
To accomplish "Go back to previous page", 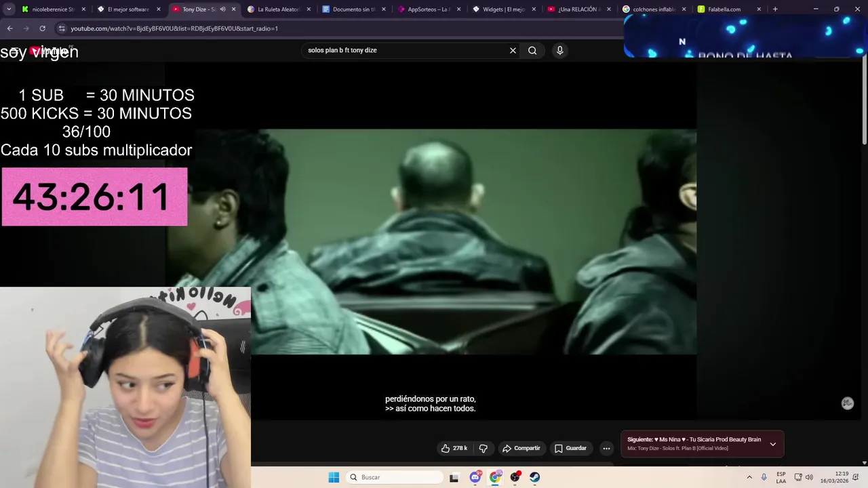I will click(9, 28).
